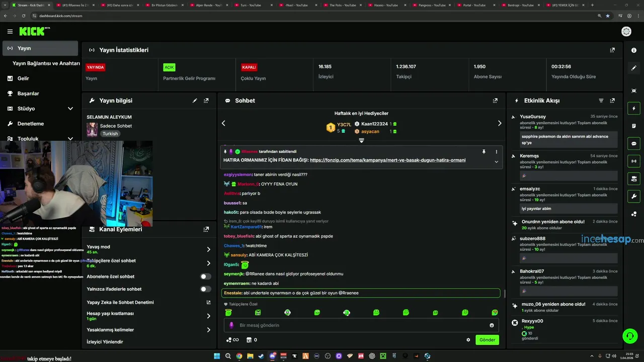This screenshot has width=644, height=362.
Task: Click the Kick logo
Action: pos(34,31)
